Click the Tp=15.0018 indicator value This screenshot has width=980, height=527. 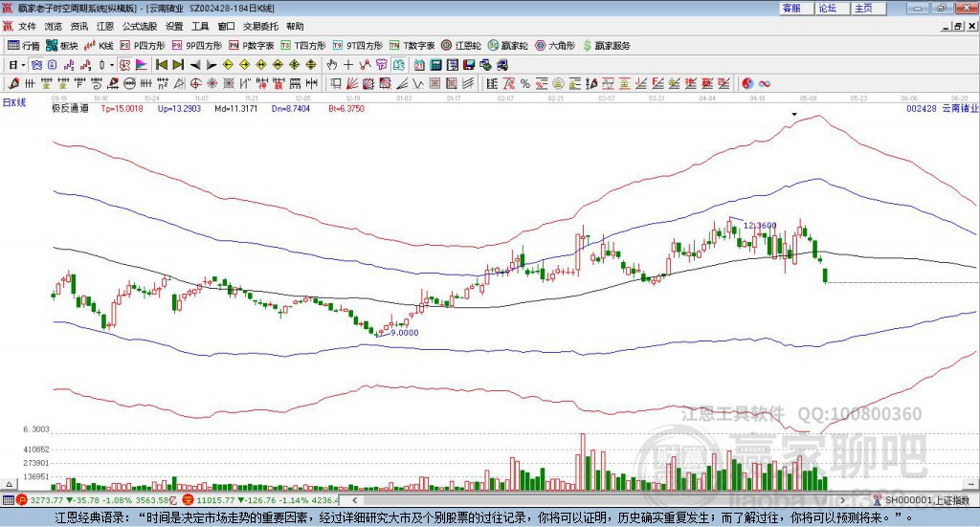click(122, 109)
